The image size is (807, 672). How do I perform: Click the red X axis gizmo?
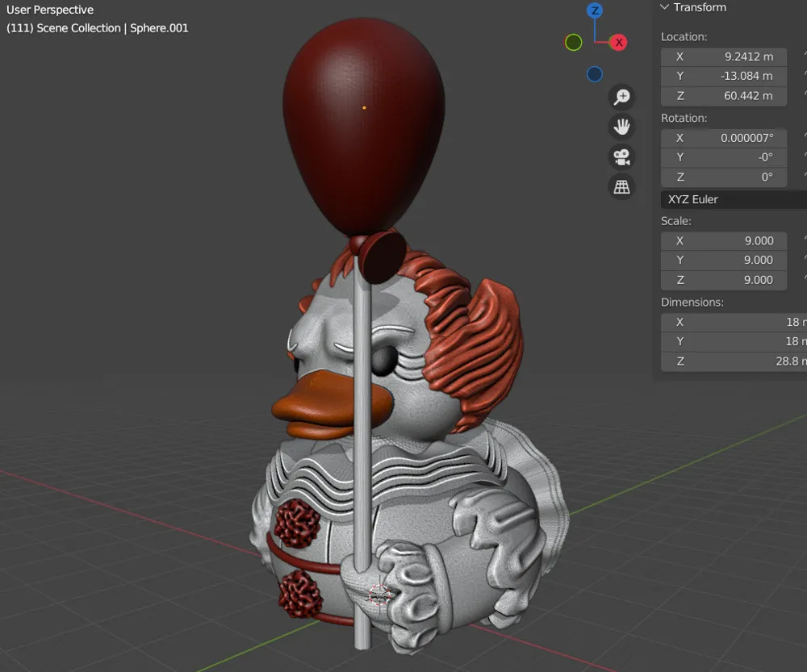pos(619,43)
